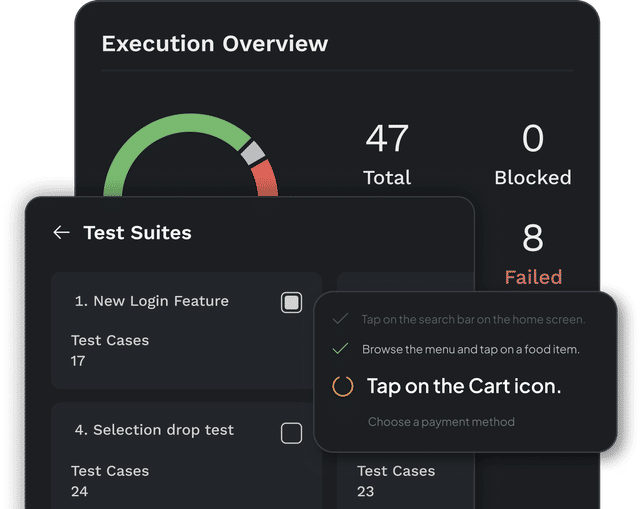The image size is (640, 509).
Task: Open the New Login Feature suite
Action: pyautogui.click(x=151, y=301)
